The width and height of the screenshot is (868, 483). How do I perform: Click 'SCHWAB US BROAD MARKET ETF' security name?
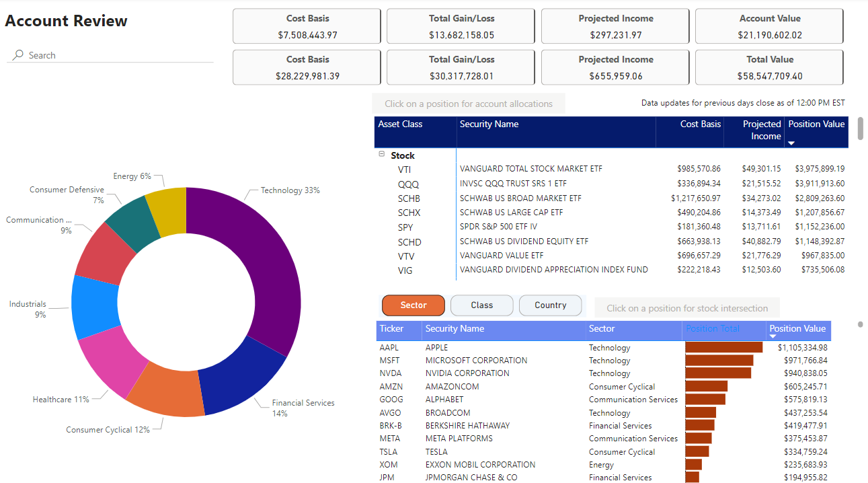point(521,198)
